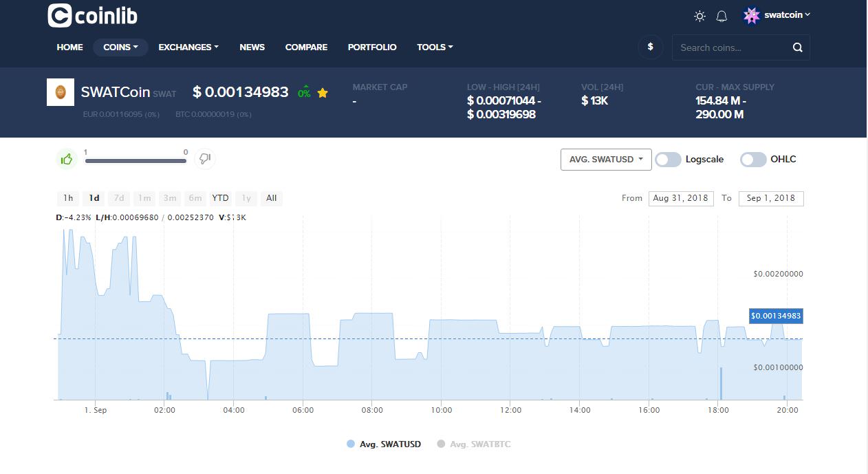Click the like/dislike vote ratio bar
This screenshot has width=868, height=474.
click(135, 161)
